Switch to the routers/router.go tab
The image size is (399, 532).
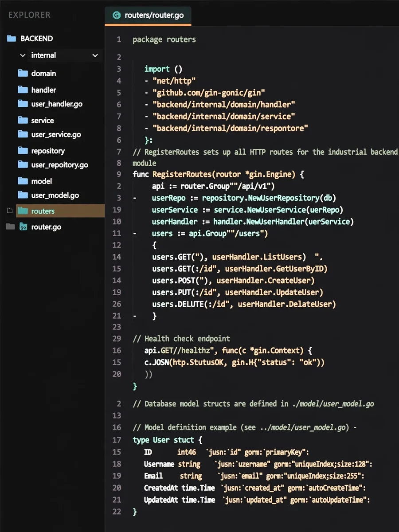(148, 15)
